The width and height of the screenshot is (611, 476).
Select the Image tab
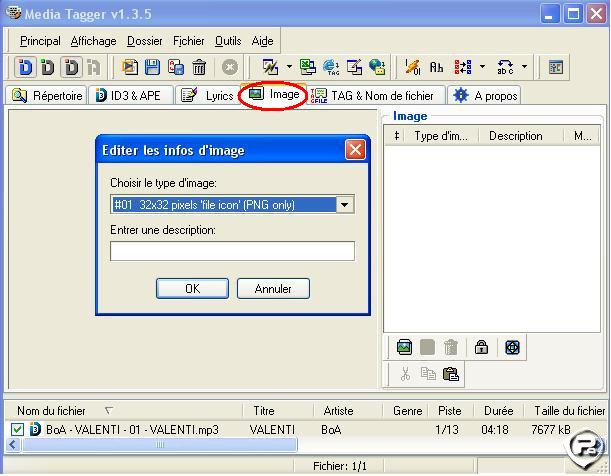tap(274, 94)
